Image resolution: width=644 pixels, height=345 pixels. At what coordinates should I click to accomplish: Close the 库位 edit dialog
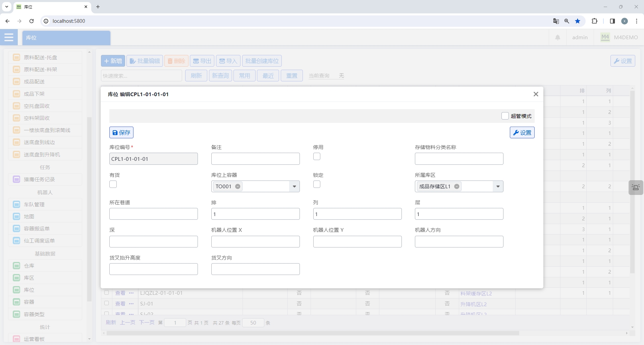point(536,94)
